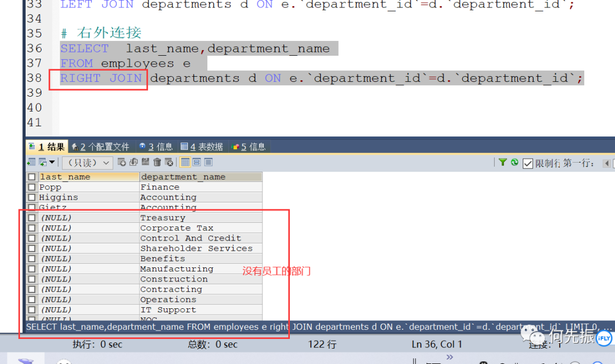The width and height of the screenshot is (615, 364).
Task: Check the row checkbox for Benefits
Action: pos(32,259)
